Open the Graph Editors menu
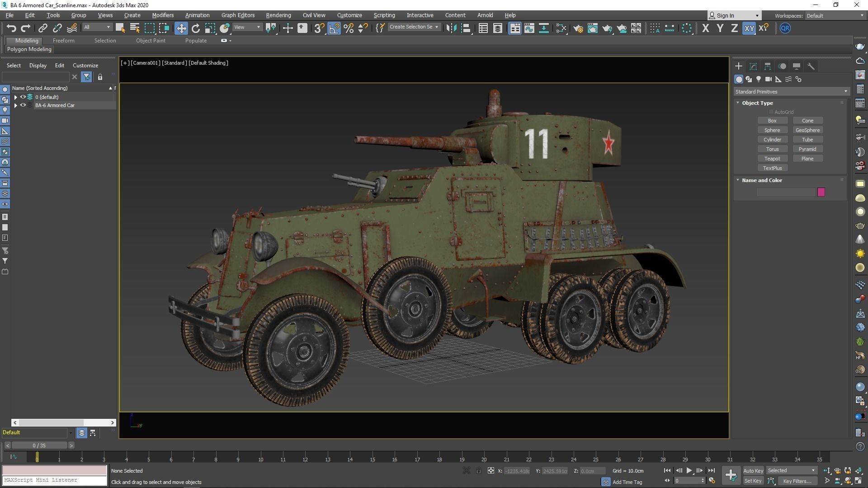868x488 pixels. coord(238,15)
